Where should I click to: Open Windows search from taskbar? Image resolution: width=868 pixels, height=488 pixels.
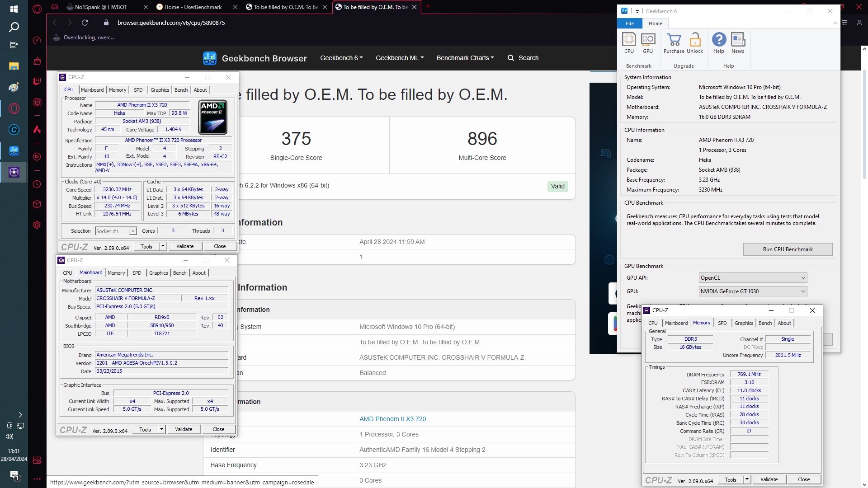pyautogui.click(x=14, y=27)
